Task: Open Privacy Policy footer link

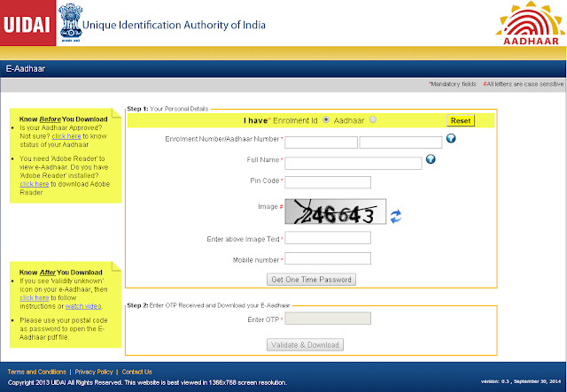Action: click(x=94, y=372)
